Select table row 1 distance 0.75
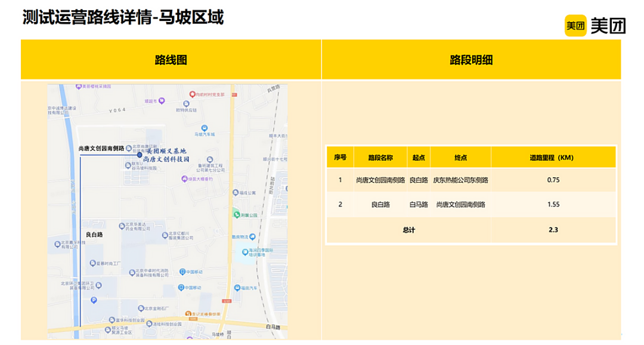This screenshot has width=644, height=345. coord(553,180)
